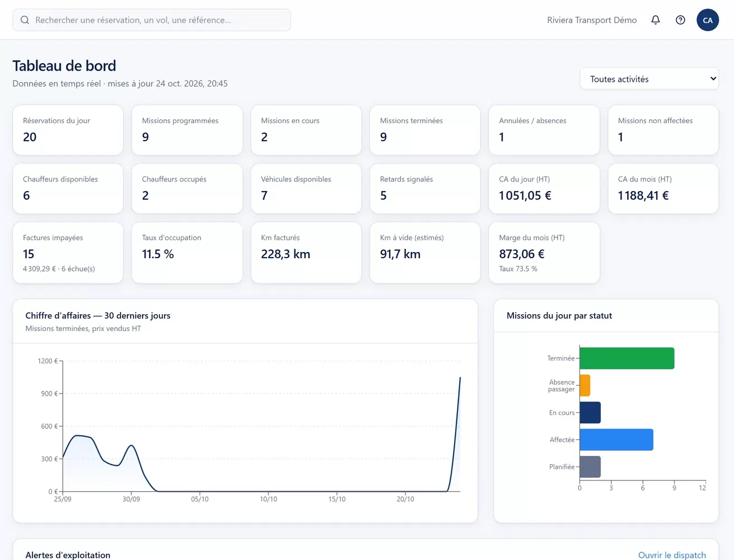This screenshot has height=560, width=734.
Task: Focus the reservation search field
Action: (x=152, y=20)
